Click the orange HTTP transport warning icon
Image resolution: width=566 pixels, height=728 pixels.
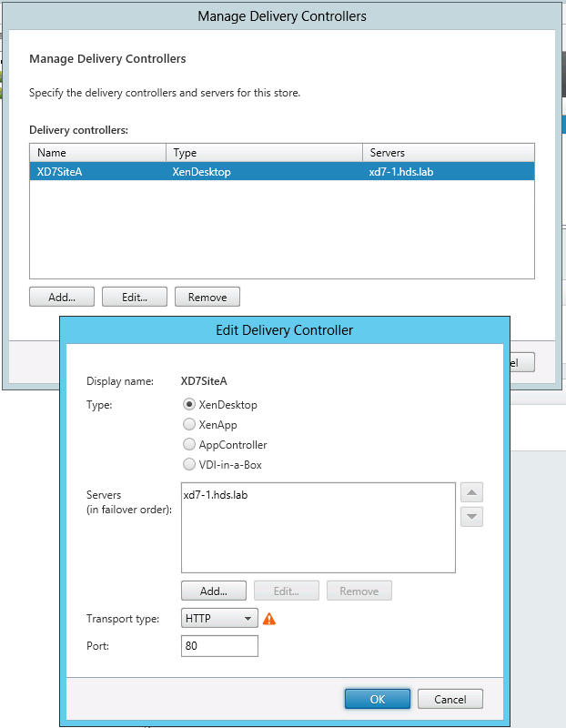[x=268, y=619]
